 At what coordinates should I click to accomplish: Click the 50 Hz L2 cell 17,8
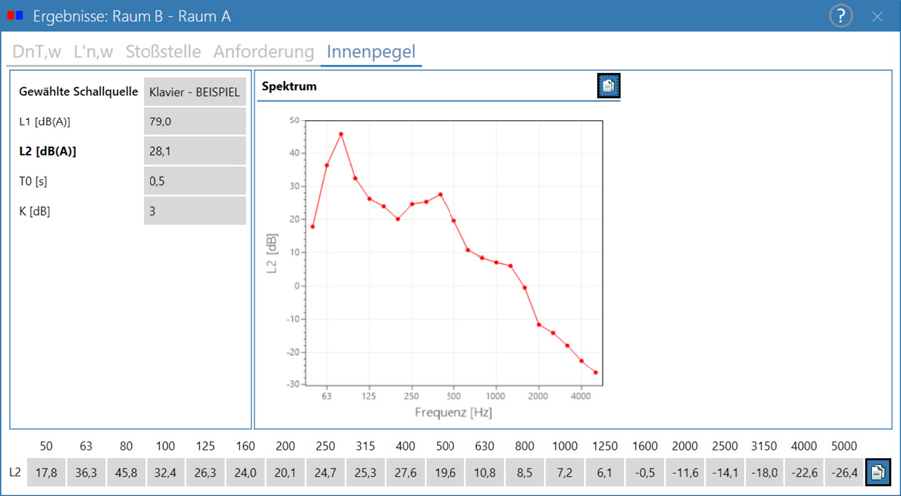pos(46,472)
